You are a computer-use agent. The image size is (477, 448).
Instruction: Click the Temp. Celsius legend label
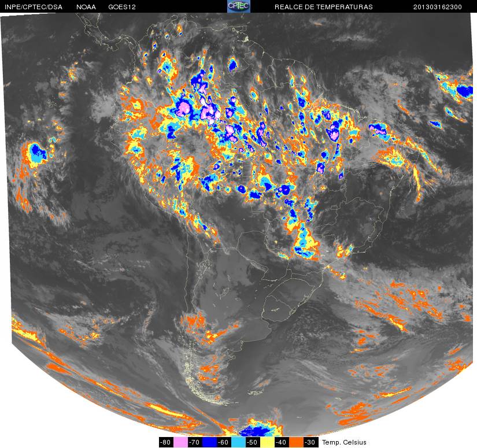344,442
